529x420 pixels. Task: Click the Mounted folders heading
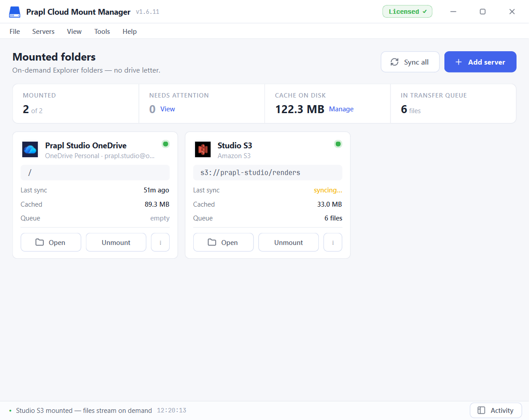(x=54, y=57)
